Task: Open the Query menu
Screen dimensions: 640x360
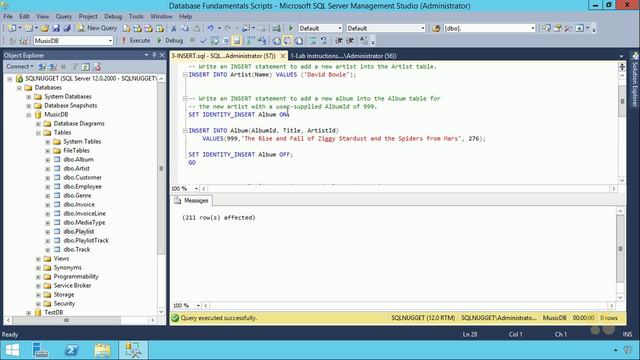Action: [63, 16]
